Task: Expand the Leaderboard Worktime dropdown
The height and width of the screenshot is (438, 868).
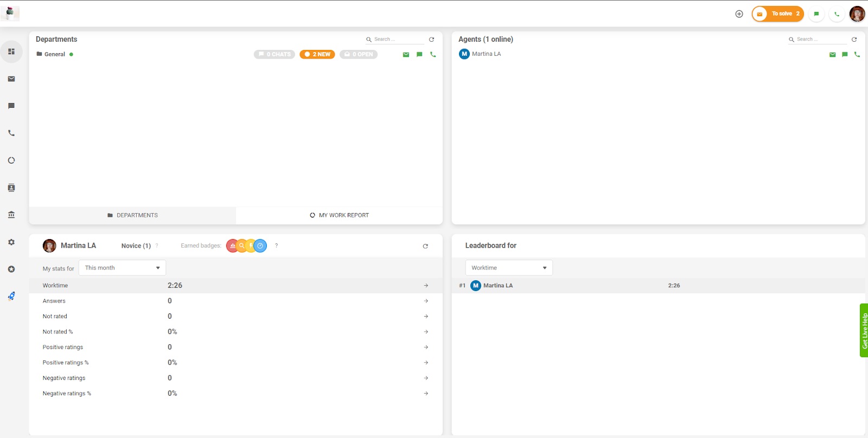Action: click(x=508, y=268)
